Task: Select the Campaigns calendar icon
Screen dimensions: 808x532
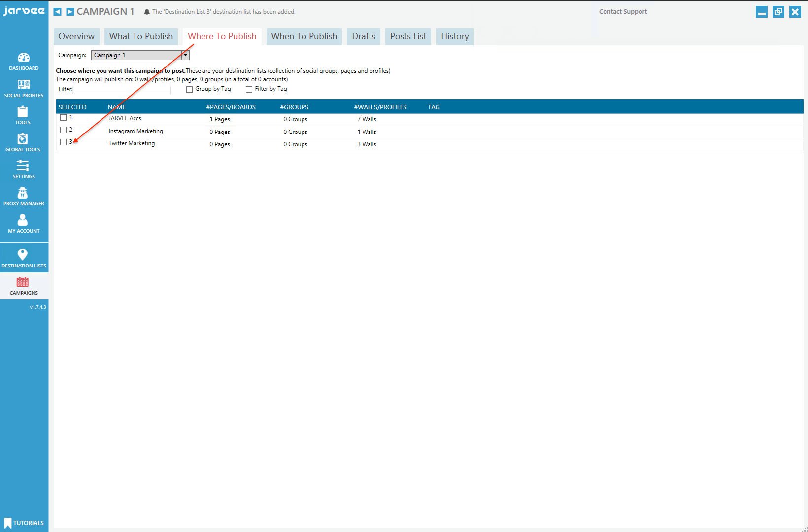Action: 23,282
